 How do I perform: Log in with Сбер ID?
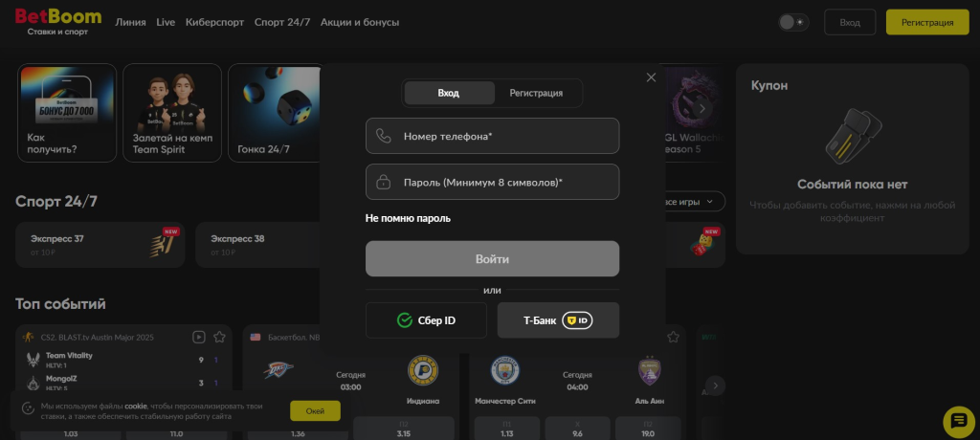tap(426, 320)
